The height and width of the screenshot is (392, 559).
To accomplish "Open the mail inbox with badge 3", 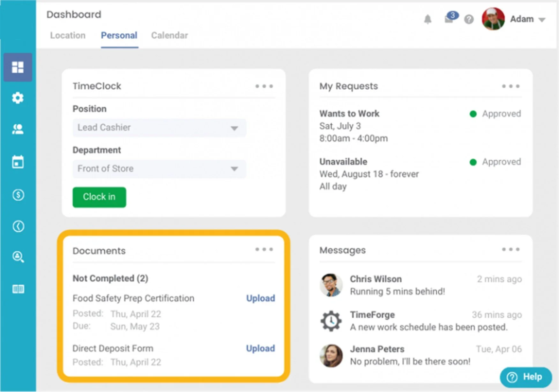I will (451, 18).
